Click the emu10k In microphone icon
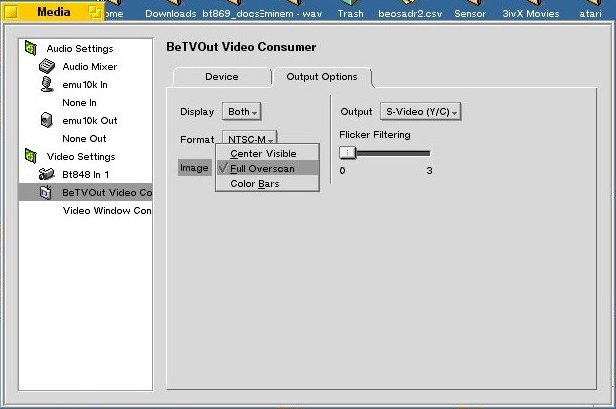616x409 pixels. point(46,84)
